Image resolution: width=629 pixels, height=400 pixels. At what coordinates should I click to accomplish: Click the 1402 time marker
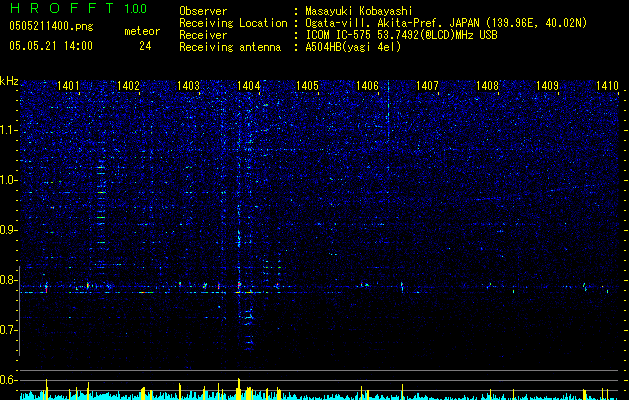tap(128, 85)
